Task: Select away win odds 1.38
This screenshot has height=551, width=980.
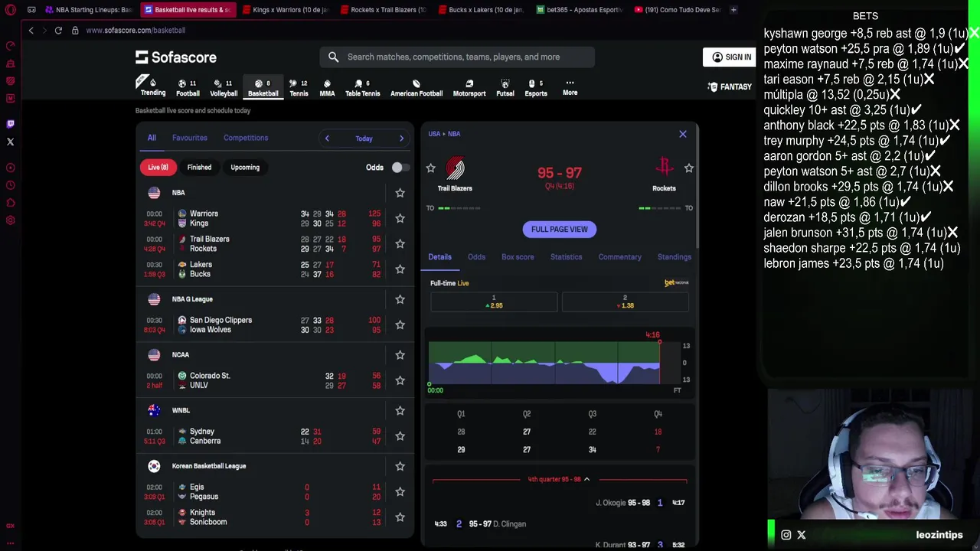Action: 625,302
